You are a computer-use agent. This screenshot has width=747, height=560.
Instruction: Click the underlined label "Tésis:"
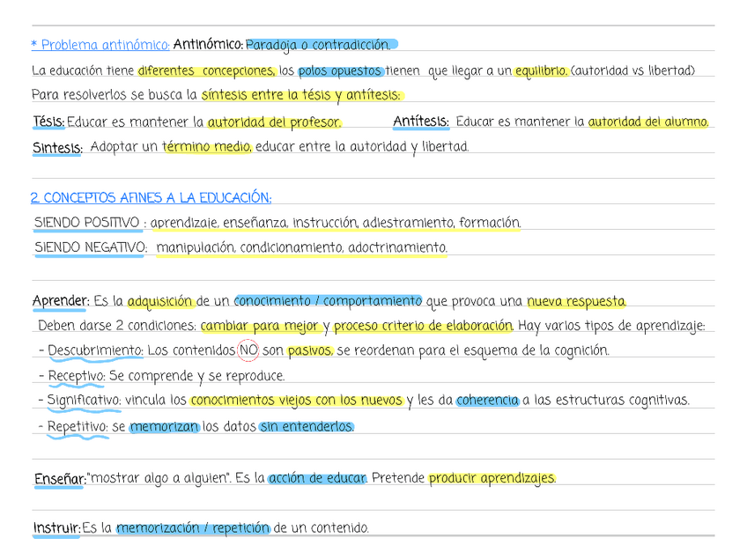point(48,122)
